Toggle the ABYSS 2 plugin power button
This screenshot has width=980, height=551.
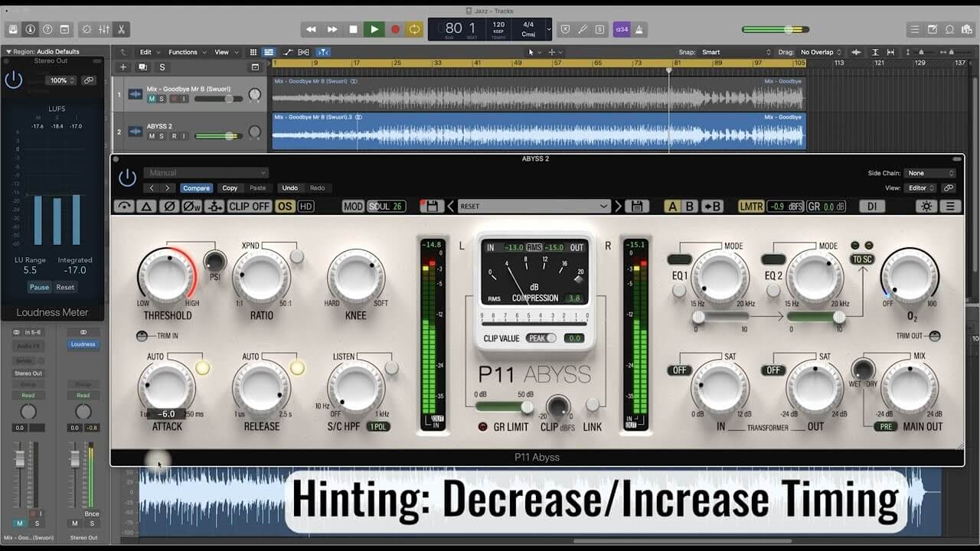click(x=127, y=178)
